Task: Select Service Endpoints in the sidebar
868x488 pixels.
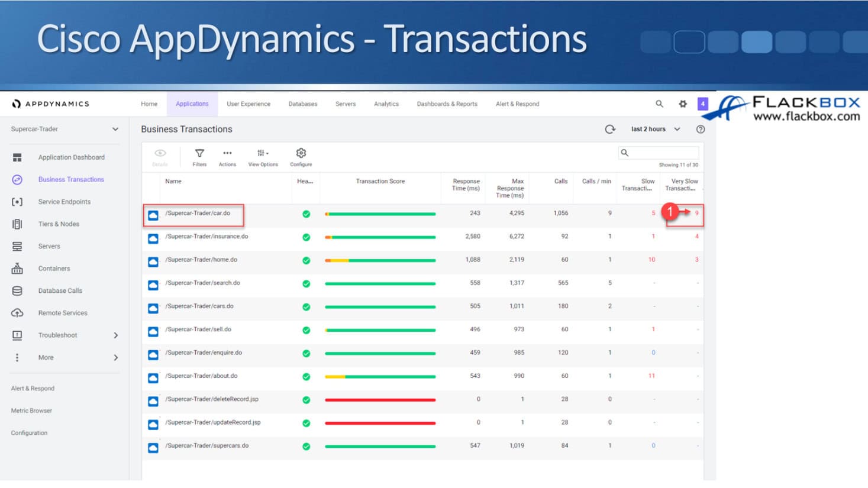Action: (x=64, y=202)
